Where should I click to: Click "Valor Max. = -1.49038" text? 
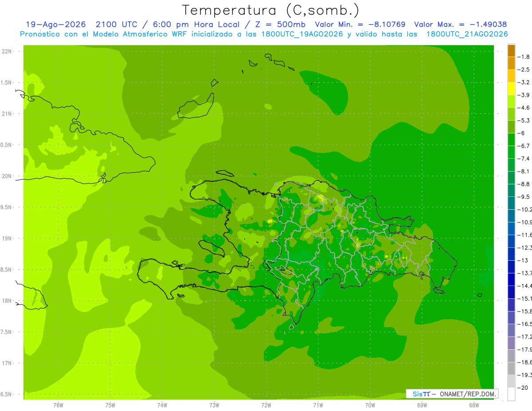click(x=461, y=24)
